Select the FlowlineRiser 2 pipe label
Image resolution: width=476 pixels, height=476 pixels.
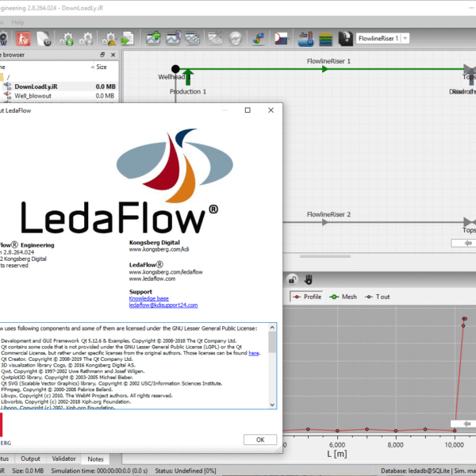pos(328,215)
